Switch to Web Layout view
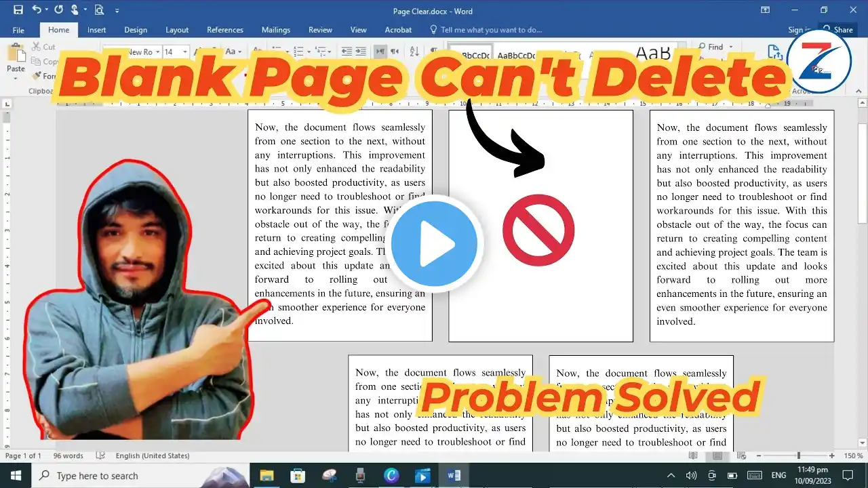 [742, 456]
